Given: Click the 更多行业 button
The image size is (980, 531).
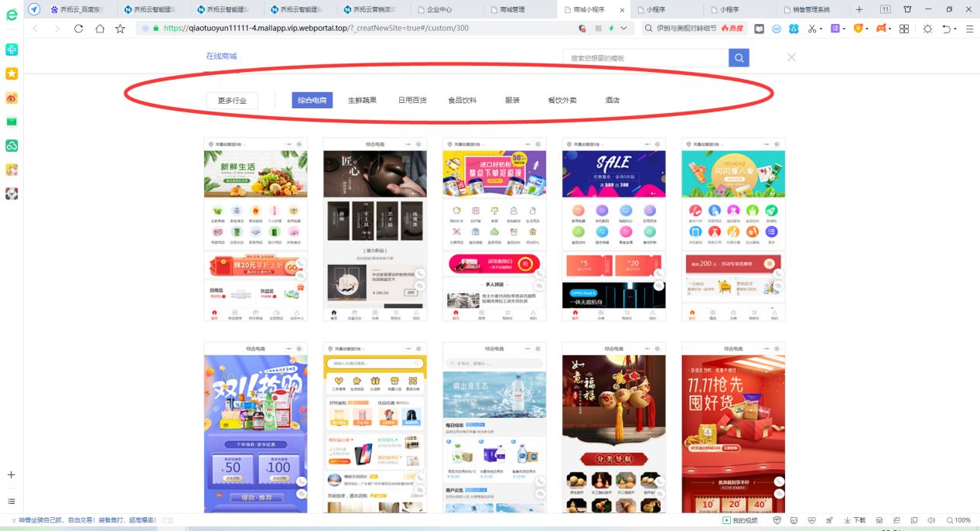Looking at the screenshot, I should [x=231, y=100].
